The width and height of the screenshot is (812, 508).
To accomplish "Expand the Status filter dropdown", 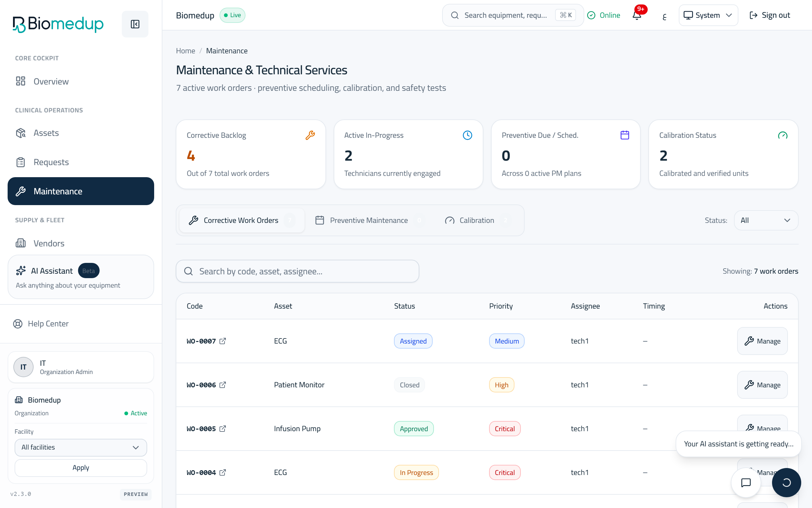I will coord(766,220).
